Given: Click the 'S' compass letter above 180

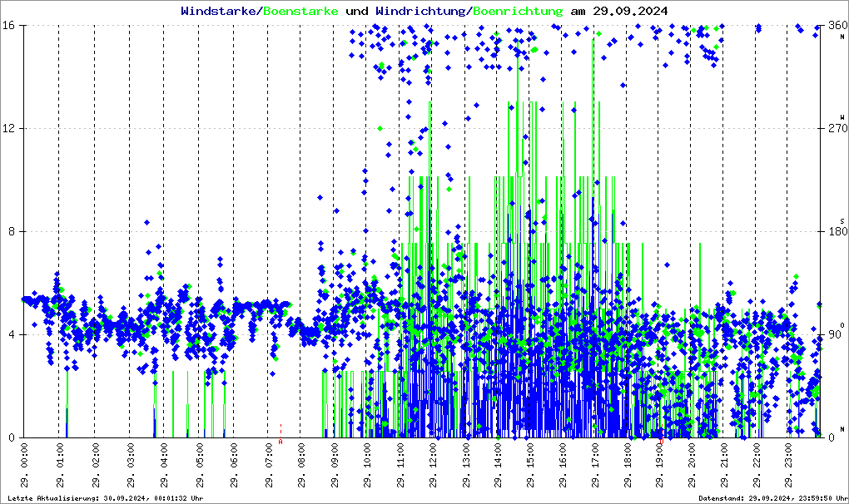Looking at the screenshot, I should coord(842,221).
